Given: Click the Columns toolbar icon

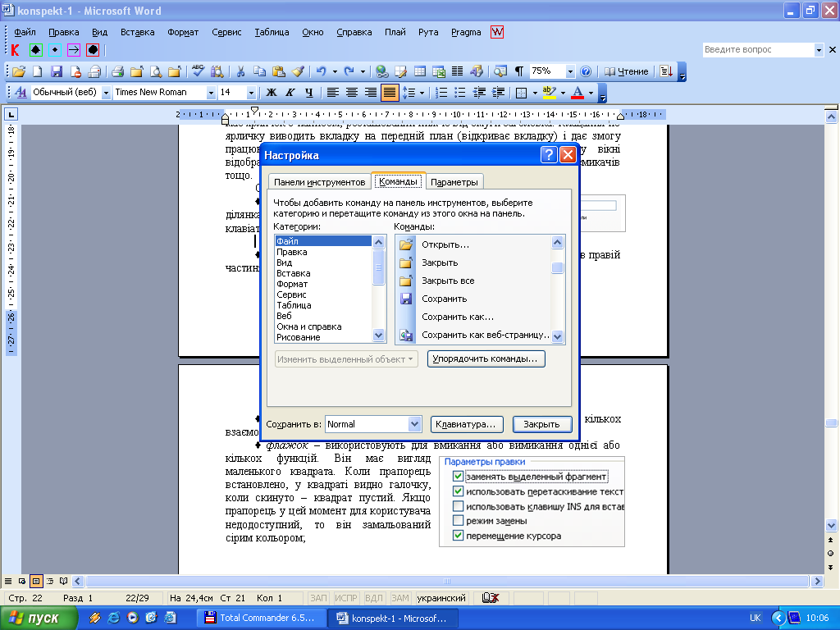Looking at the screenshot, I should point(457,71).
